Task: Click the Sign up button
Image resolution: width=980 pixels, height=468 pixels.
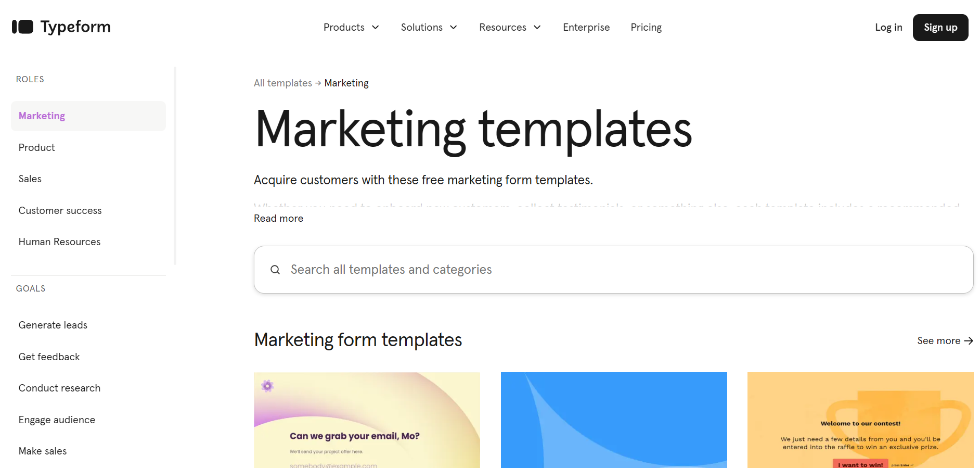Action: [x=940, y=28]
